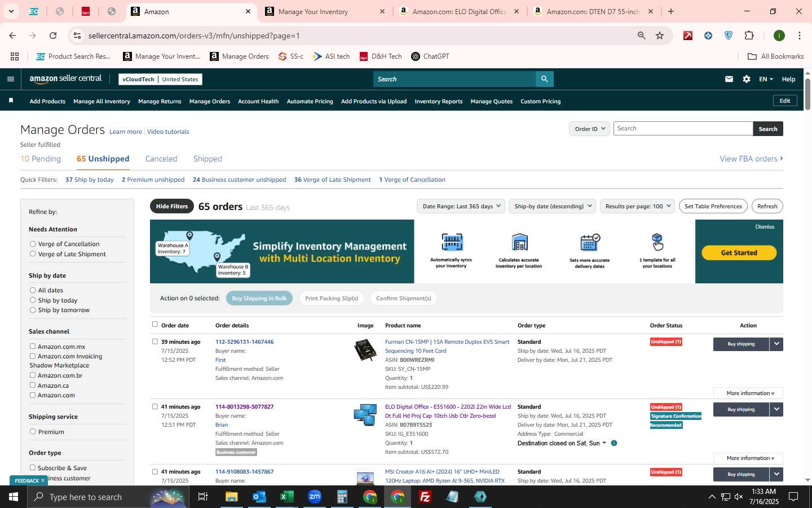Open the Chrome extensions puzzle icon
Screen dimensions: 812x508
(749, 36)
